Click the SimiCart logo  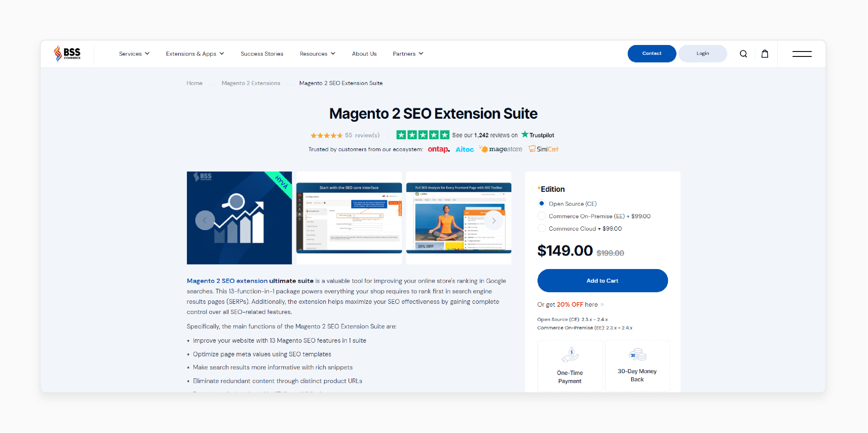[543, 149]
